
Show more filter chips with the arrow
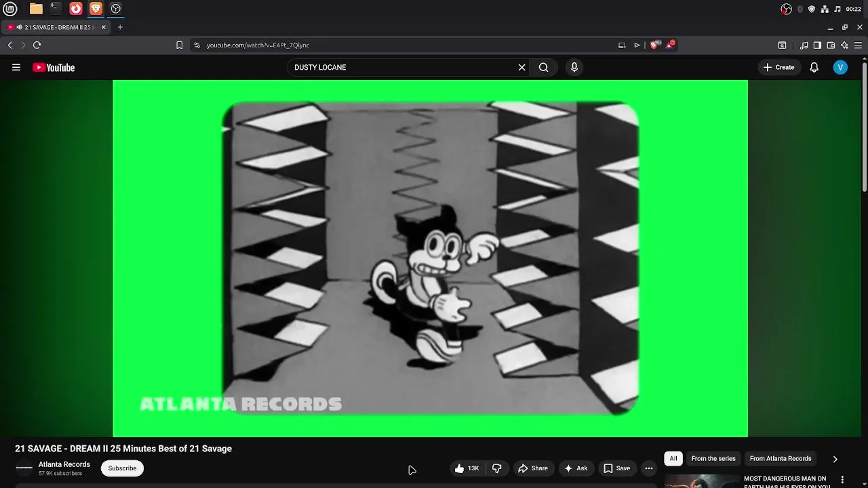point(835,459)
